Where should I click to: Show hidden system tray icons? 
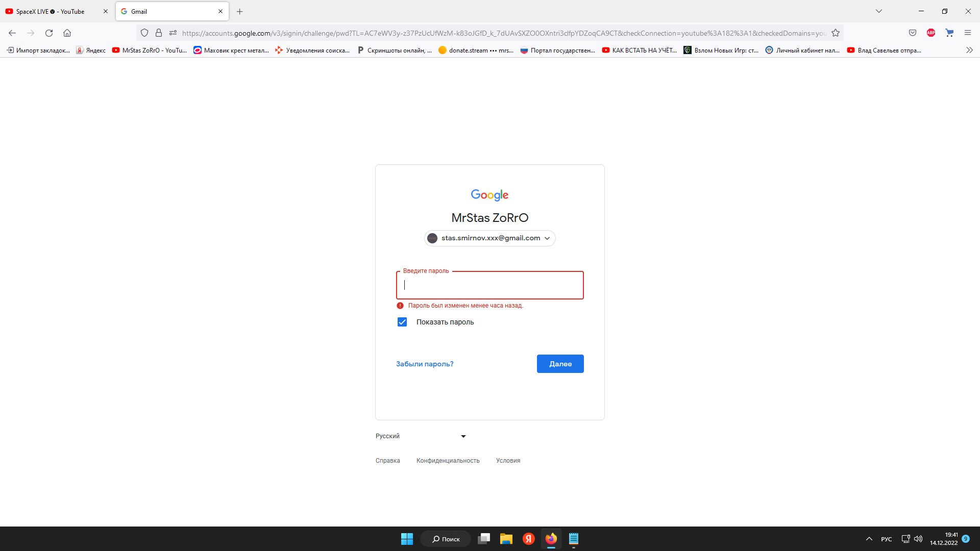(x=869, y=539)
